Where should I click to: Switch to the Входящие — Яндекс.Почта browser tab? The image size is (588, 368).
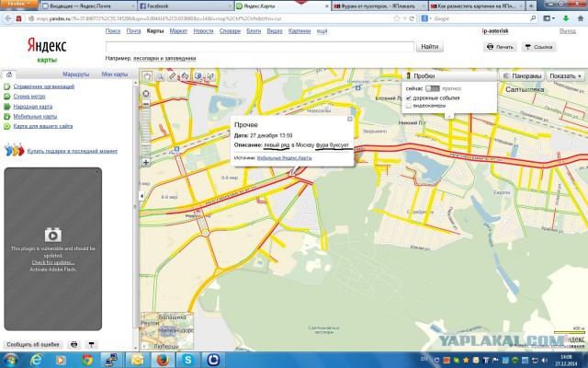point(88,6)
